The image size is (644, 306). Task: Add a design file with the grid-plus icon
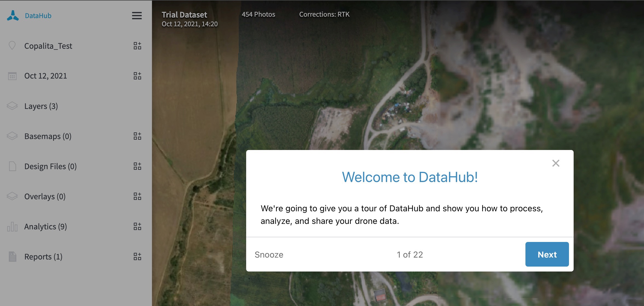pyautogui.click(x=137, y=166)
